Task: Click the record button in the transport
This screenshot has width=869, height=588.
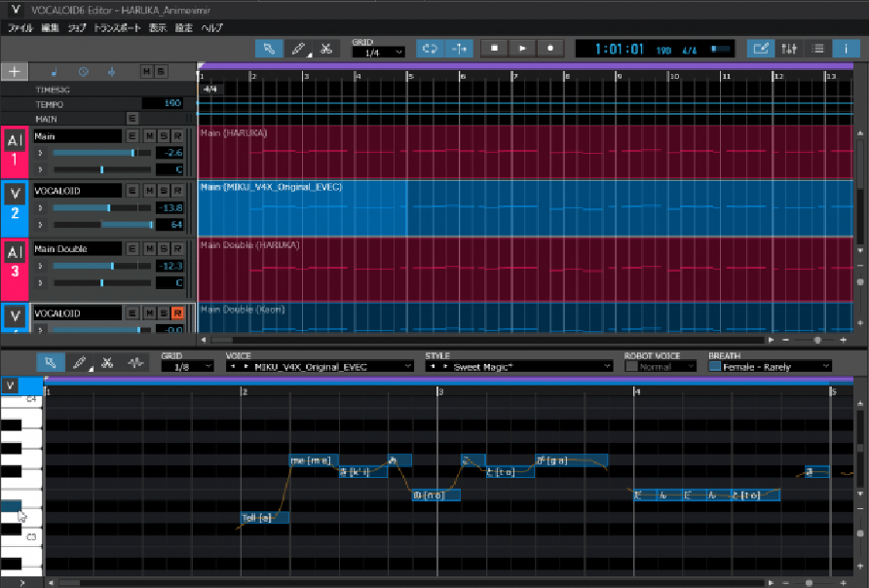Action: coord(550,49)
